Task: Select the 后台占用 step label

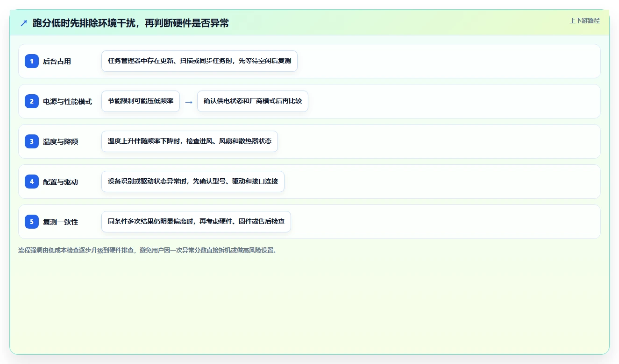Action: pyautogui.click(x=57, y=61)
